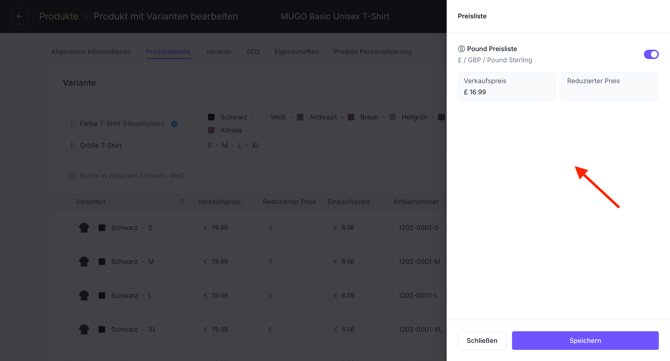Click MUGO Basic Unisex T-Shirt title
Screen dimensions: 670x361
click(335, 16)
